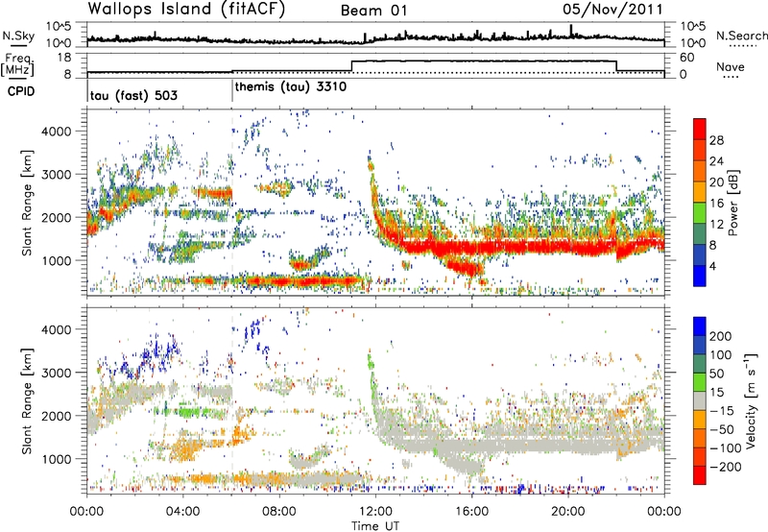Viewport: 768px width, 532px height.
Task: Click the "200" value on the Velocity scale
Action: [721, 336]
